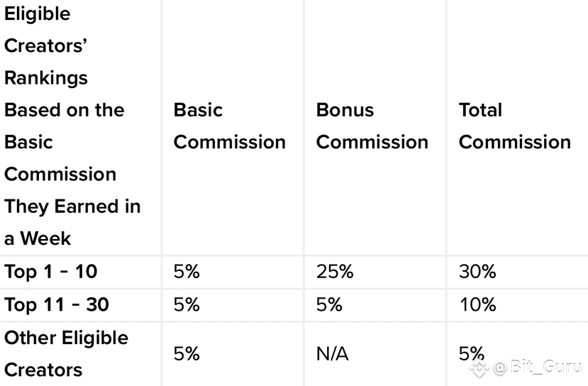The height and width of the screenshot is (386, 588).
Task: Click 5% bonus commission in Top 11 - 30 row
Action: (x=329, y=304)
